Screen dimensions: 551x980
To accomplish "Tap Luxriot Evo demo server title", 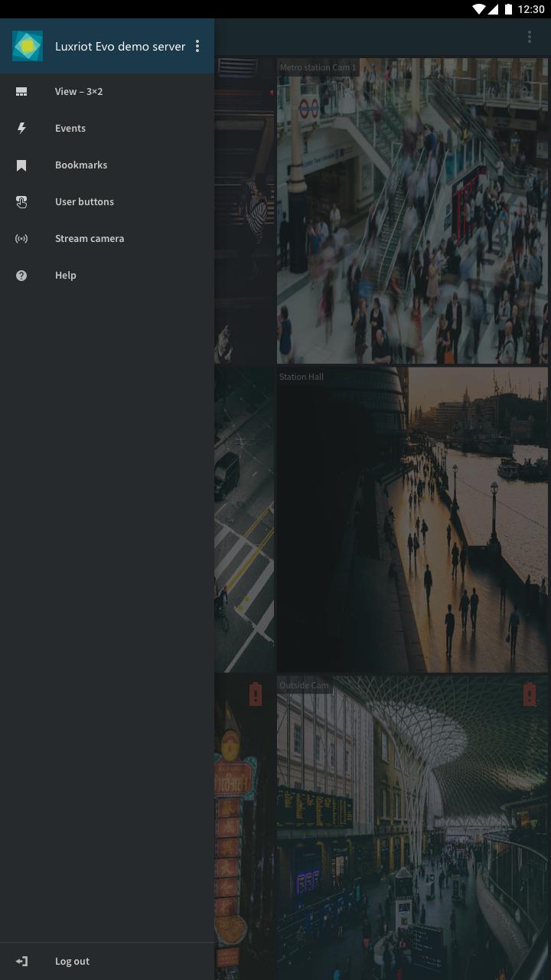I will 120,47.
